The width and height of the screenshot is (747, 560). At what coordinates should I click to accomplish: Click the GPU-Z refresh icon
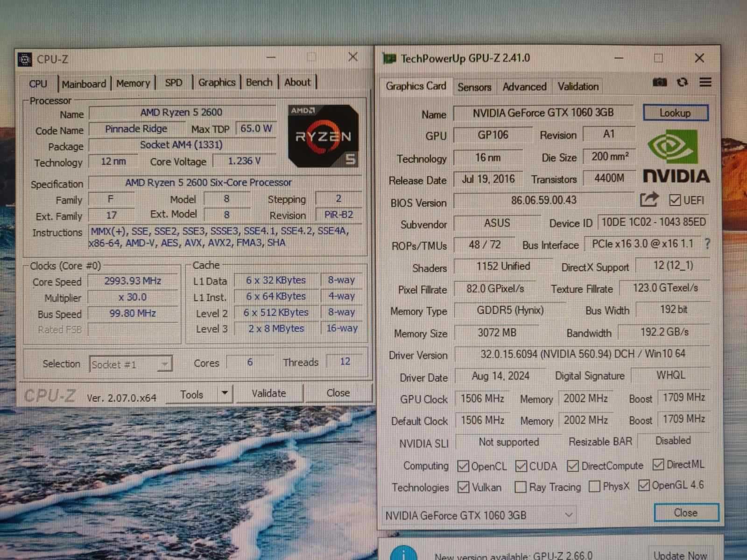pos(682,82)
